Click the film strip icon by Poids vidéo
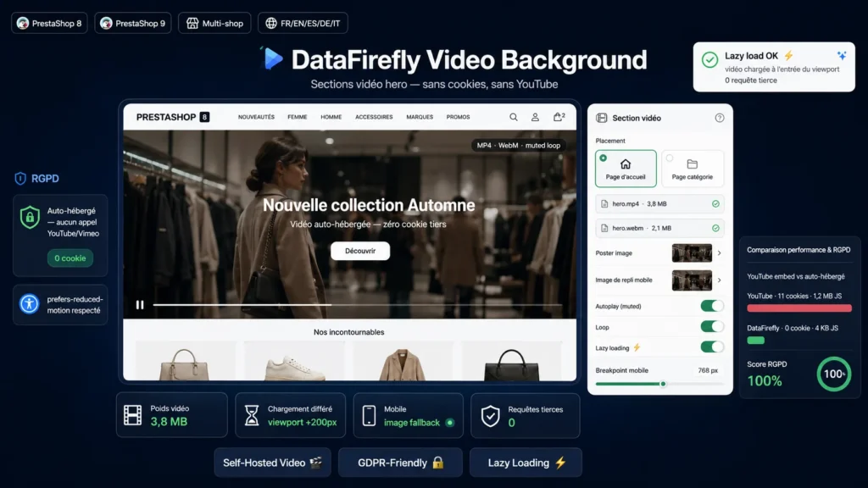This screenshot has width=868, height=488. [133, 415]
